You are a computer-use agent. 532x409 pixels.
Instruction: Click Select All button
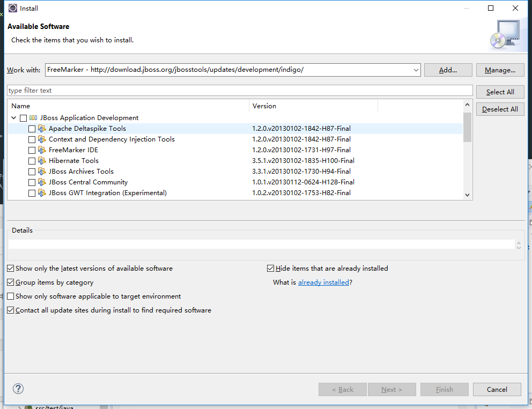500,92
